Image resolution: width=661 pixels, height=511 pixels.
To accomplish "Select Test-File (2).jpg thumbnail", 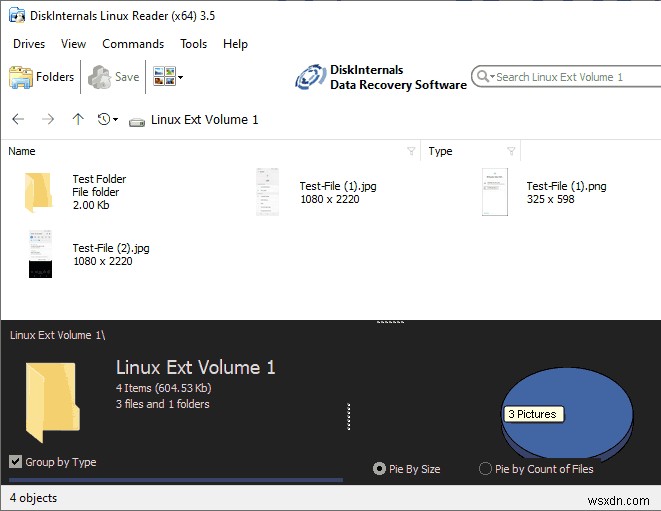I will [x=40, y=254].
